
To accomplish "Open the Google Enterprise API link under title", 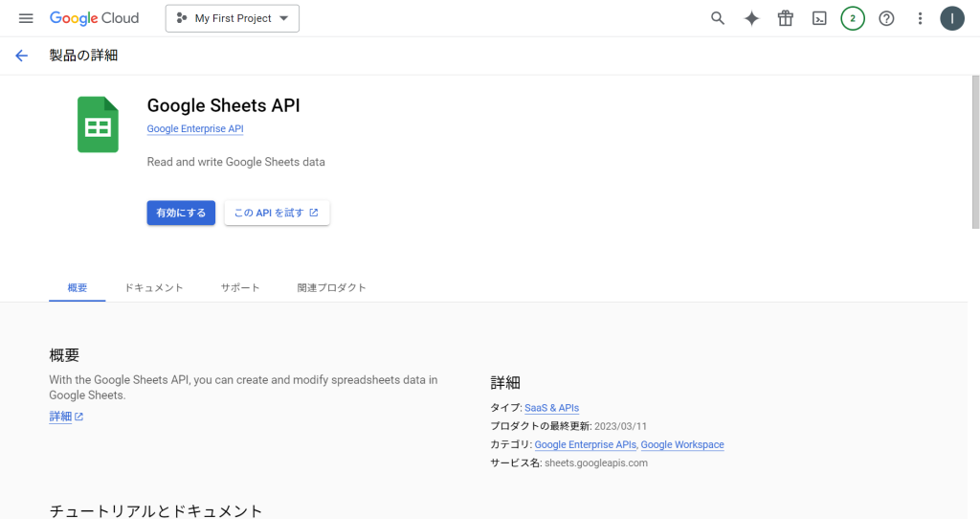I will (x=195, y=129).
